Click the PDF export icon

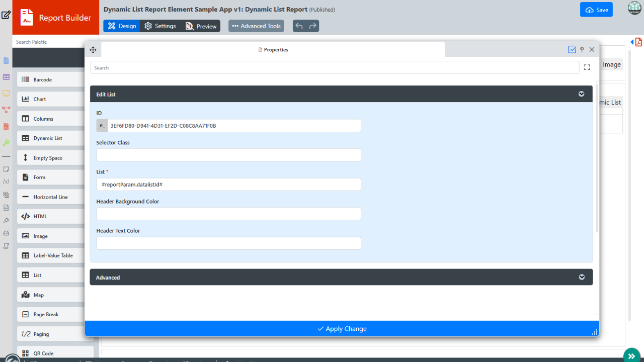click(x=638, y=42)
